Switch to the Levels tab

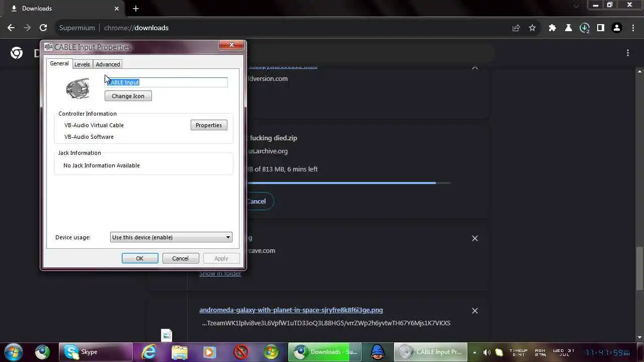pyautogui.click(x=82, y=64)
